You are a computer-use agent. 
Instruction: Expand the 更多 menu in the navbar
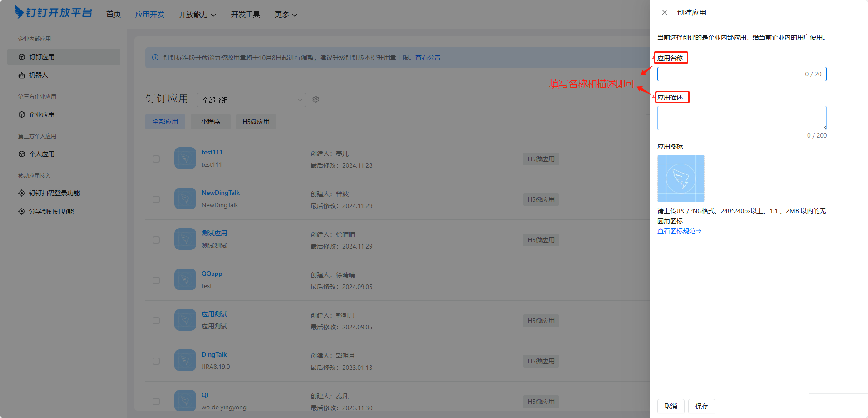(x=286, y=15)
